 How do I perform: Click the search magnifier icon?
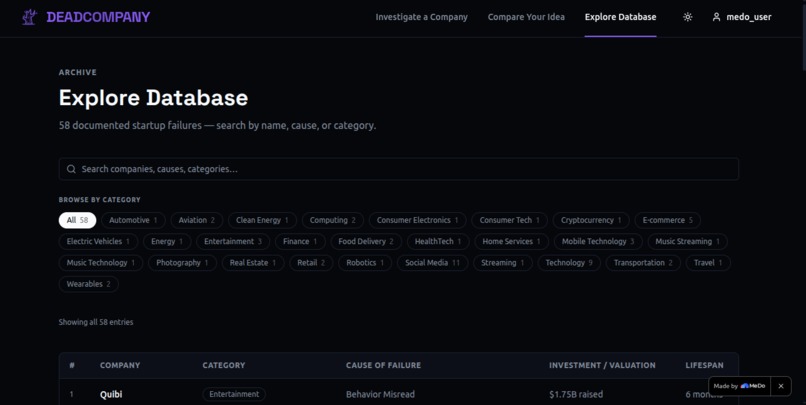click(x=71, y=169)
